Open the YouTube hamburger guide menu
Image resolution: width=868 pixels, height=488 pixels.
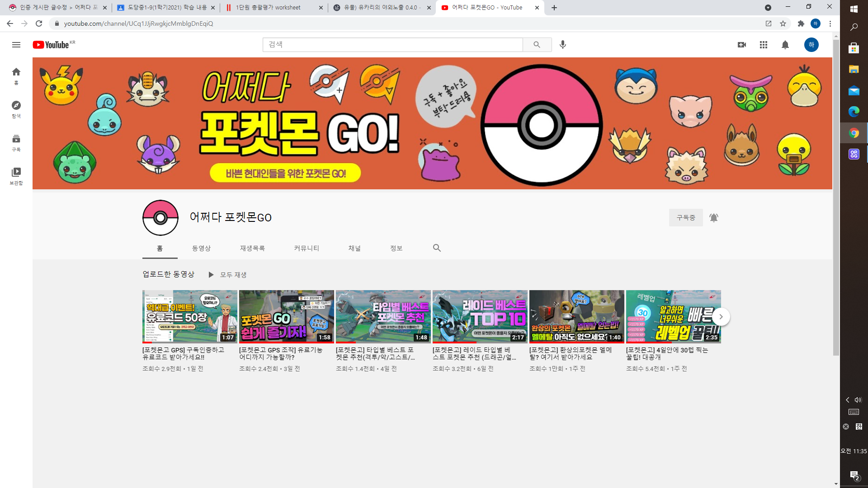click(16, 45)
